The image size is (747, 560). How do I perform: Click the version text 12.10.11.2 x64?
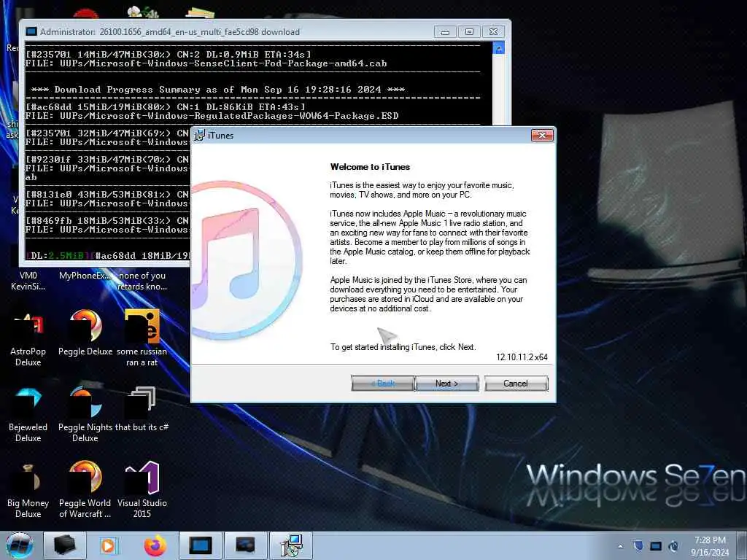[522, 357]
